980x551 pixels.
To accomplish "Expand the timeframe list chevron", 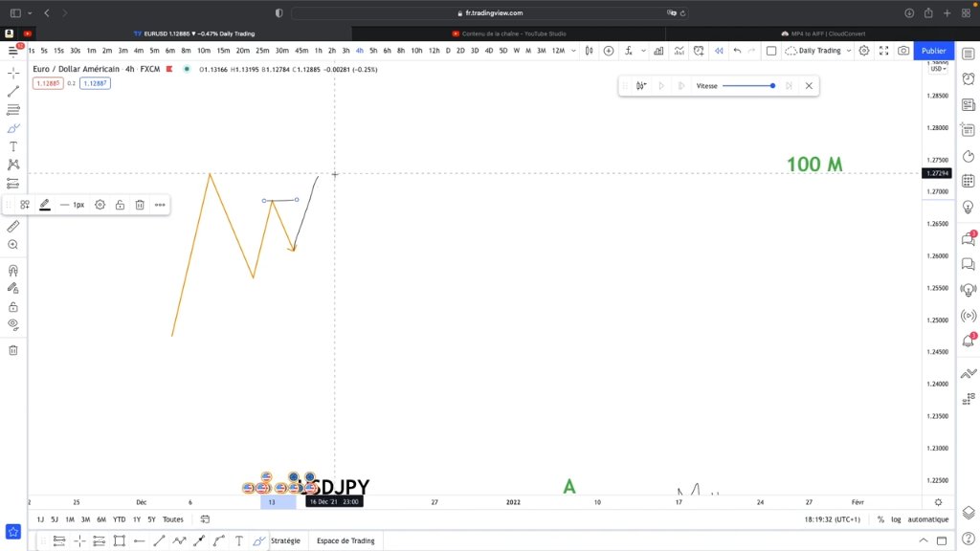I will (573, 51).
